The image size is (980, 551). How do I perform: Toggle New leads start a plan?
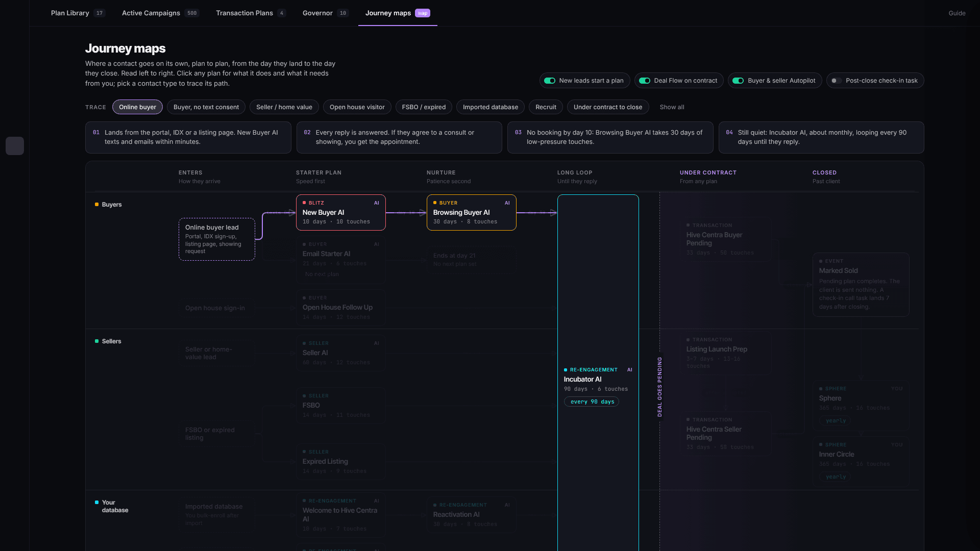coord(584,81)
